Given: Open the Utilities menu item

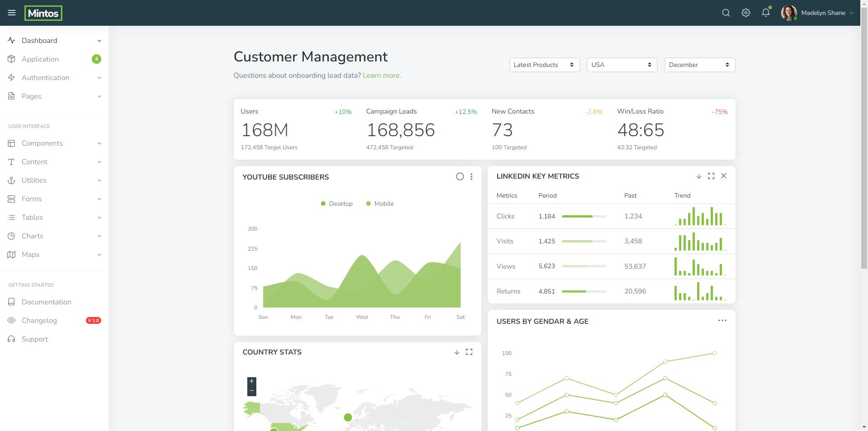Looking at the screenshot, I should [x=54, y=180].
